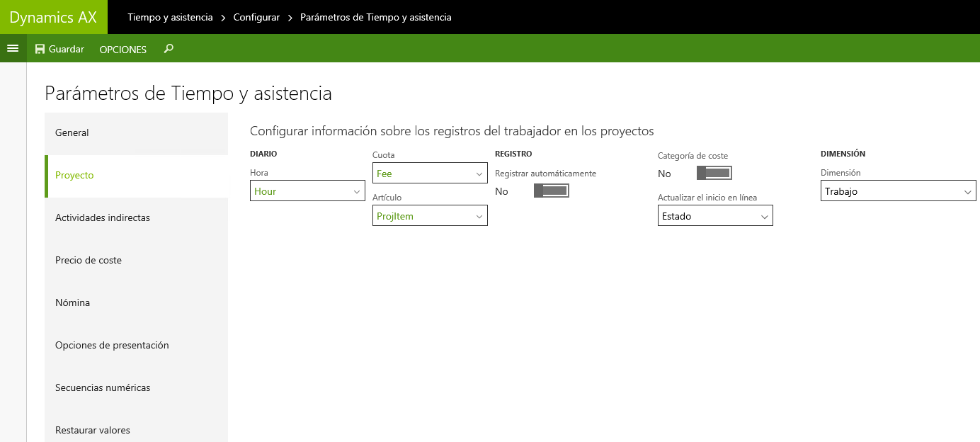Expand the Hora dropdown arrow
This screenshot has height=442, width=980.
click(x=356, y=191)
